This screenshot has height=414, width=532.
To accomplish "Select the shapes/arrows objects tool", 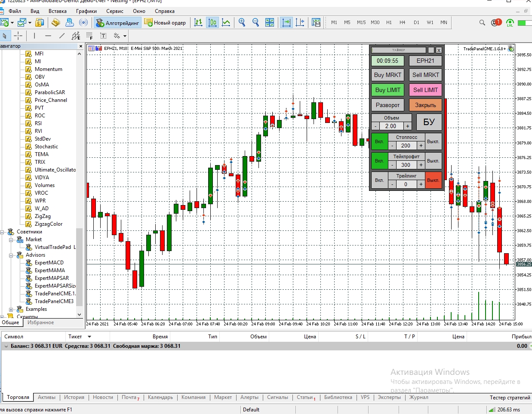I will click(117, 36).
